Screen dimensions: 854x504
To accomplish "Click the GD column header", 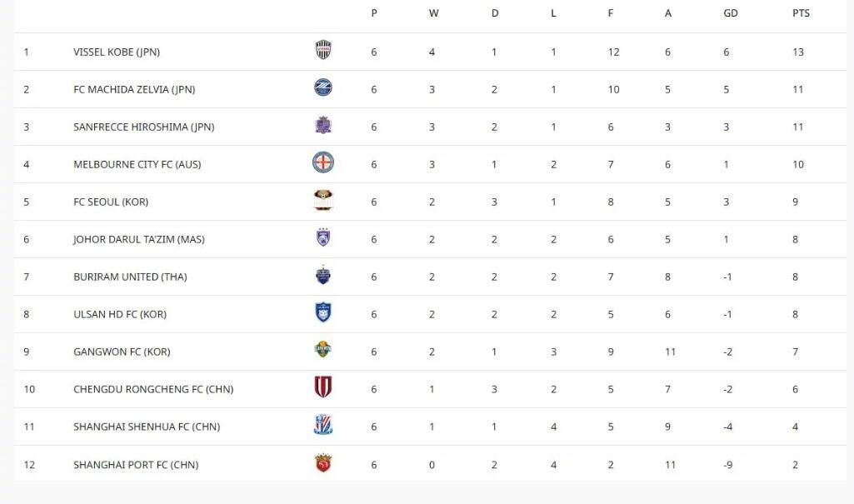I will point(731,13).
